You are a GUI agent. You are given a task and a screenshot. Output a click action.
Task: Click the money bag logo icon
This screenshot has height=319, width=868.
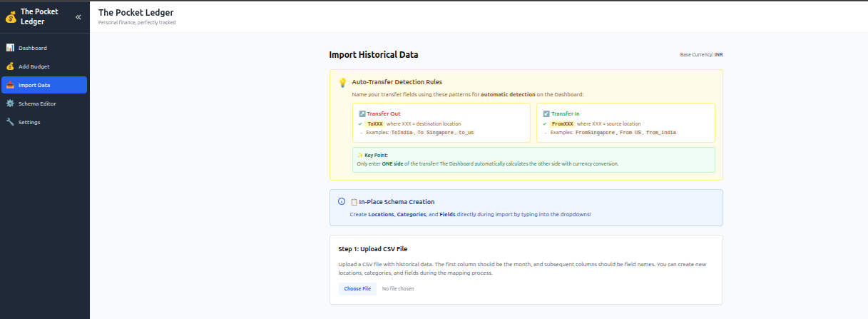pos(11,16)
